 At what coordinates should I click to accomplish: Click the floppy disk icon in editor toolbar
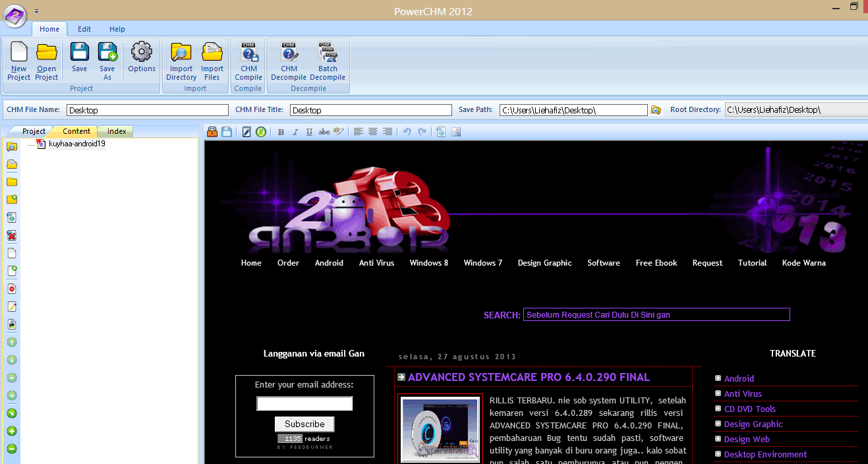227,132
